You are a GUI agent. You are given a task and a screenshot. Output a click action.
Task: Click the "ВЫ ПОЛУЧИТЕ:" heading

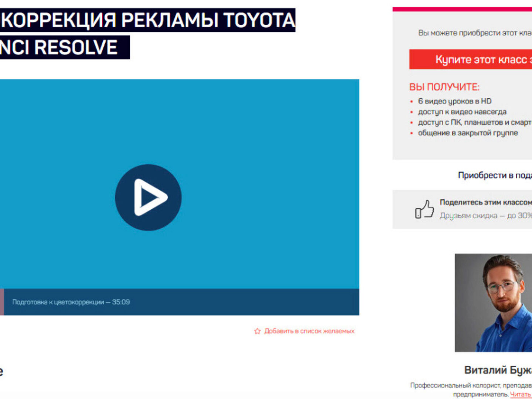[x=444, y=87]
